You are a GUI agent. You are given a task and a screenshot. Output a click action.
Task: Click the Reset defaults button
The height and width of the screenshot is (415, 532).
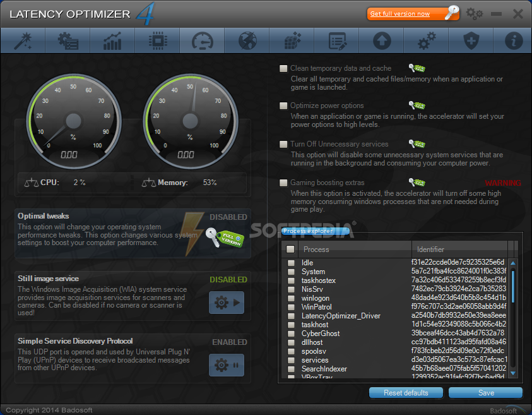[x=406, y=393]
